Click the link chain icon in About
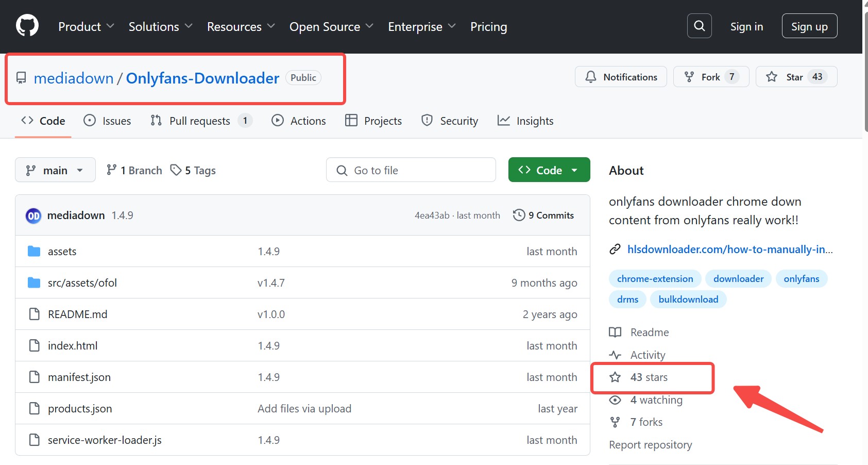868x465 pixels. pos(615,250)
